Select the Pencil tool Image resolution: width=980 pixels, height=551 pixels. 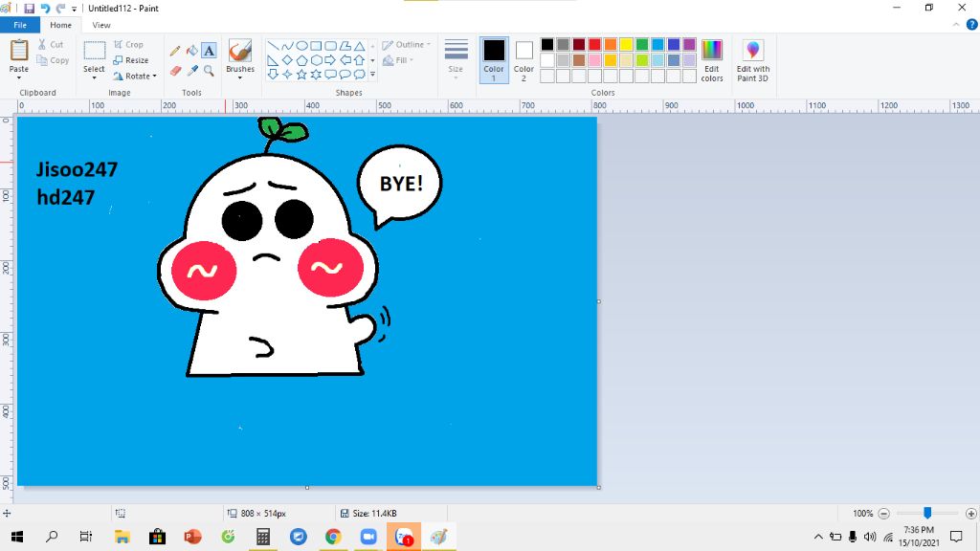pyautogui.click(x=175, y=51)
